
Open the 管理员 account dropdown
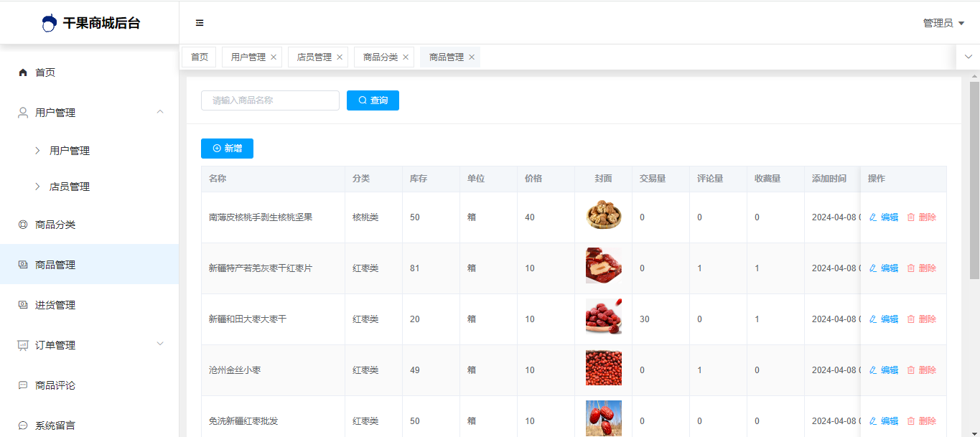(943, 23)
